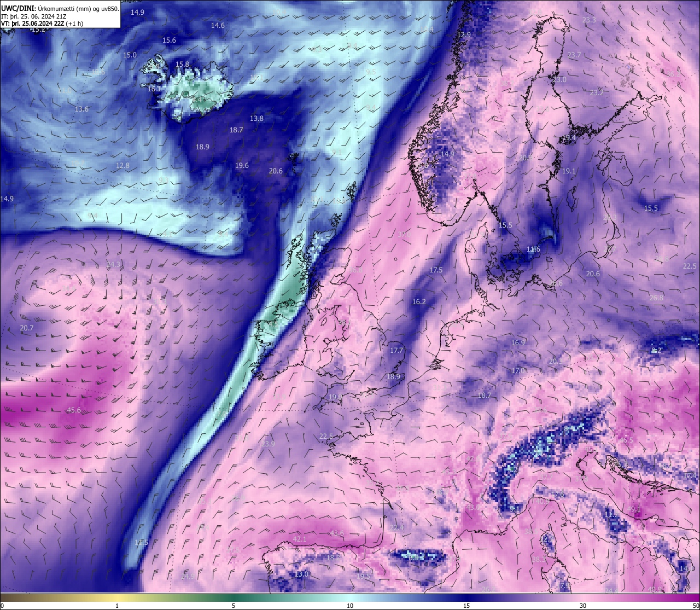
Task: Click the 19.6 map value
Action: 242,165
